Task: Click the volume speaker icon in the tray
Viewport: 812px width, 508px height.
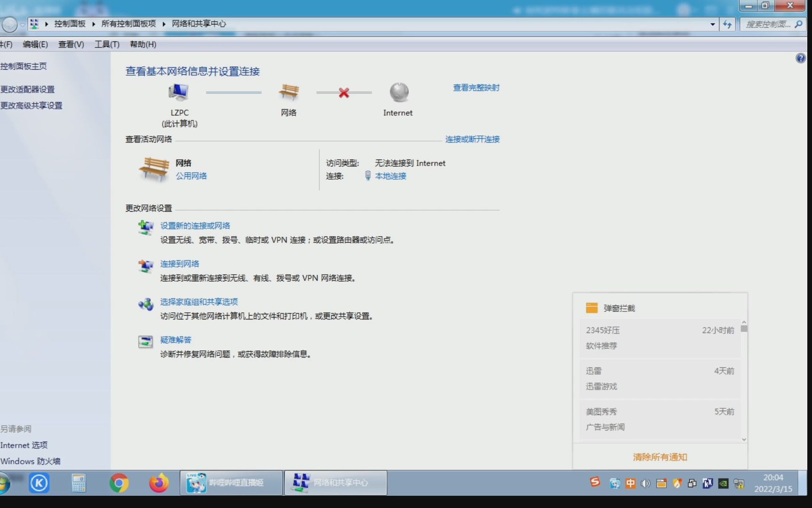Action: 646,484
